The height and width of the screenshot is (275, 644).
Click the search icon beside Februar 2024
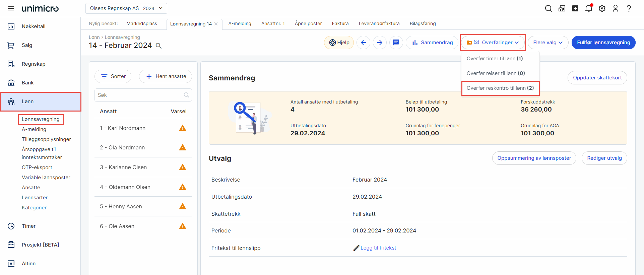tap(159, 46)
